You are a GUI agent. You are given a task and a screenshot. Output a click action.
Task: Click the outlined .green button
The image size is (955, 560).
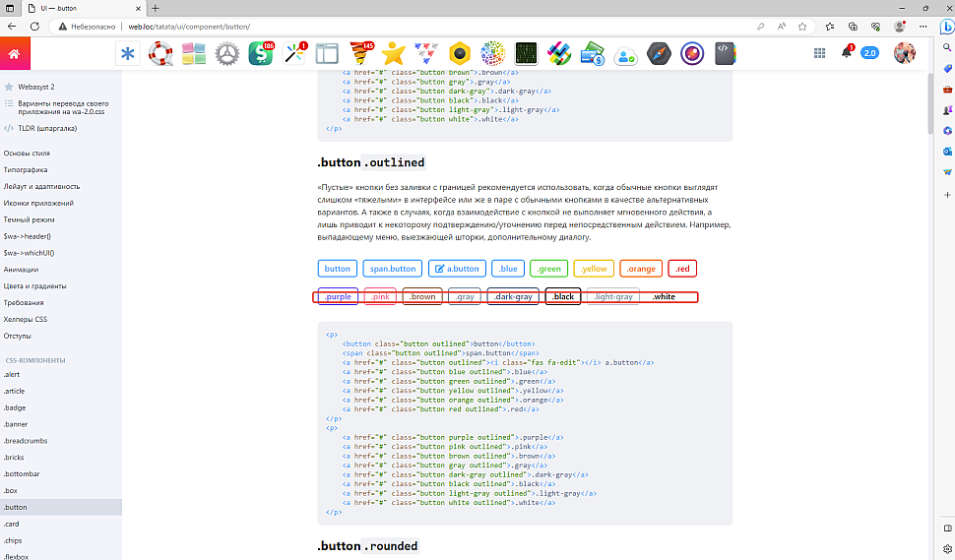(548, 269)
